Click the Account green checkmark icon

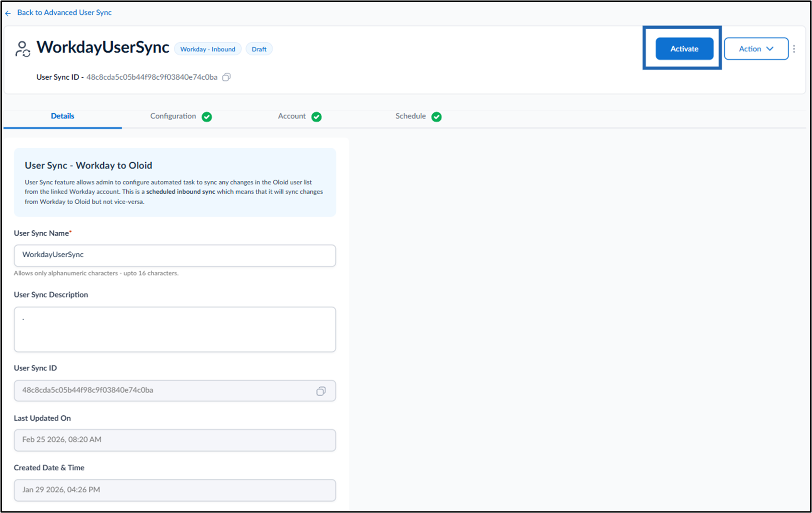[x=316, y=117]
